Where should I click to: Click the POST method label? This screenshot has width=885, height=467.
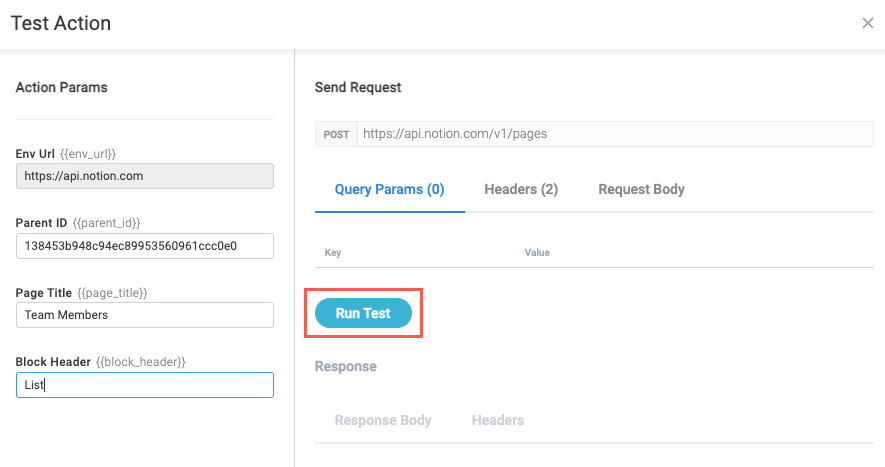(336, 134)
